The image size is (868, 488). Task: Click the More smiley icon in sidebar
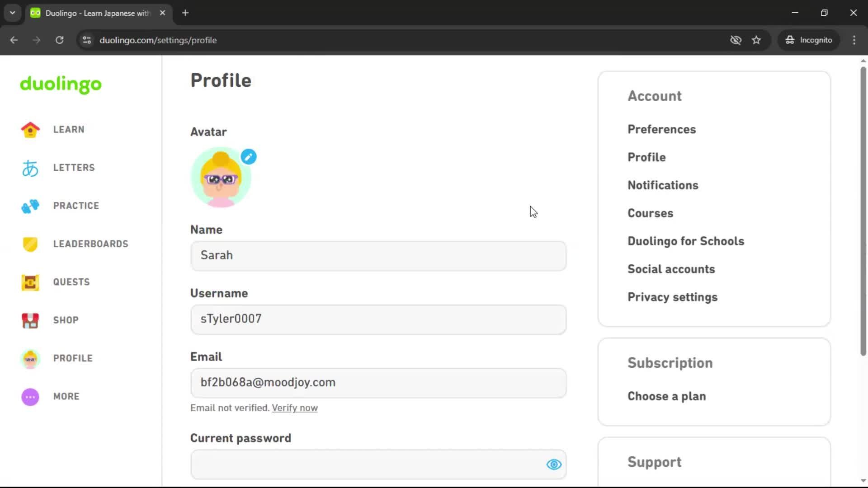tap(30, 396)
